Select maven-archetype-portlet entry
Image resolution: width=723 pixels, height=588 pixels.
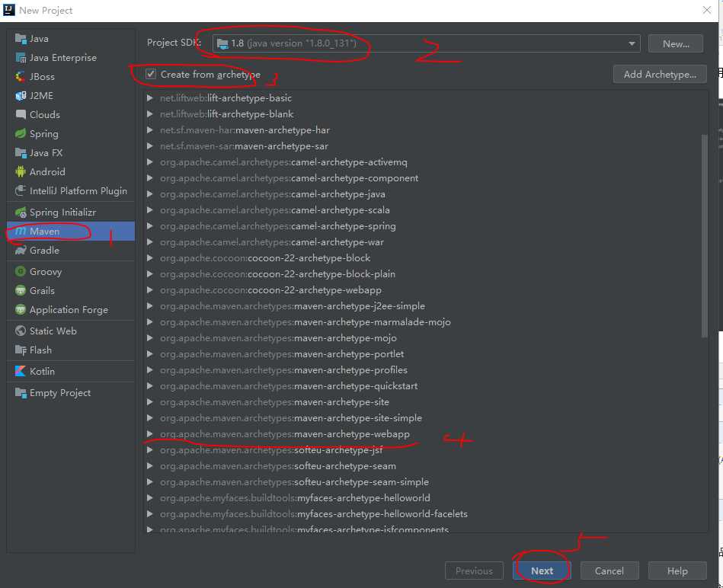pyautogui.click(x=282, y=354)
